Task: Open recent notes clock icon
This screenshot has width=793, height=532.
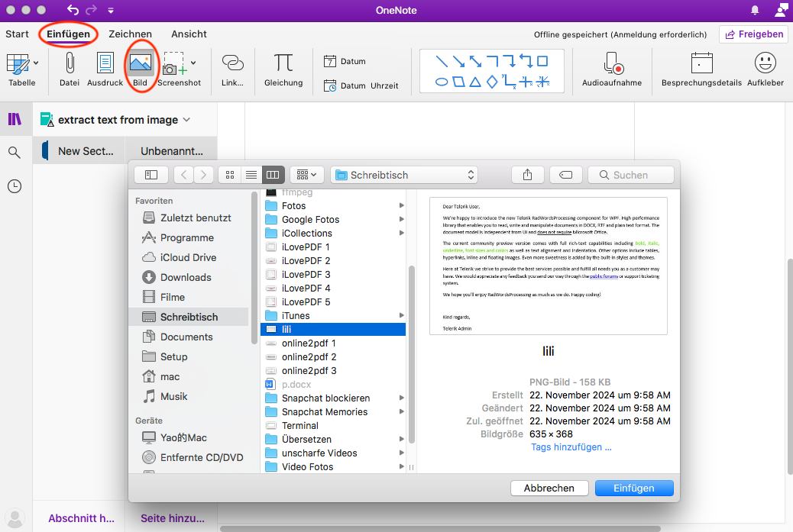Action: pyautogui.click(x=15, y=186)
